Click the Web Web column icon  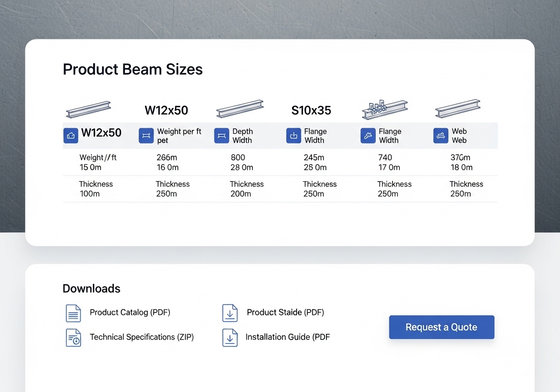440,136
